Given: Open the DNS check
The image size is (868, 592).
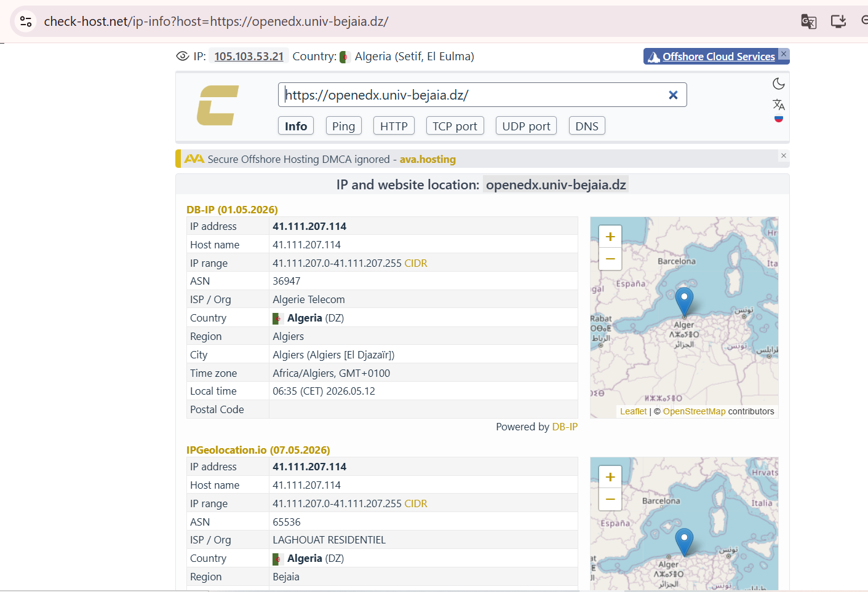Looking at the screenshot, I should (x=587, y=126).
